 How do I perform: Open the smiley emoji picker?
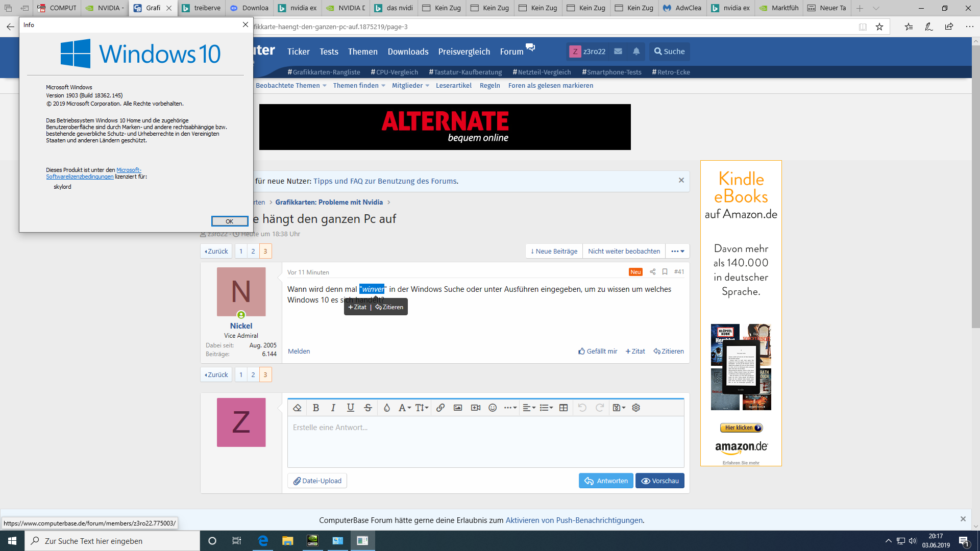493,408
